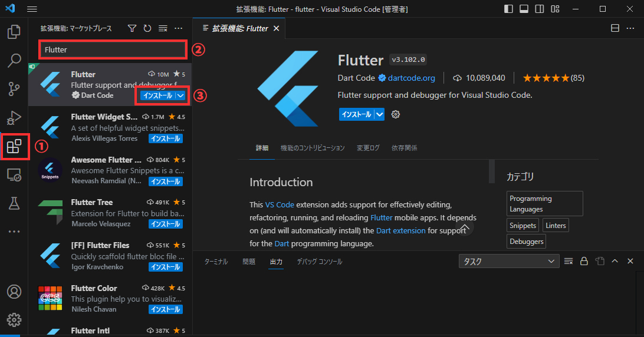This screenshot has width=644, height=337.
Task: Refresh the extensions marketplace list
Action: click(x=147, y=28)
